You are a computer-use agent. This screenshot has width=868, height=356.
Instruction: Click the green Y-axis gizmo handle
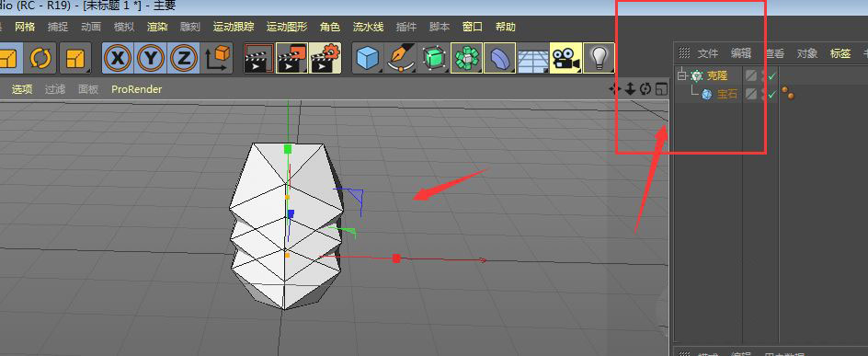pos(287,148)
